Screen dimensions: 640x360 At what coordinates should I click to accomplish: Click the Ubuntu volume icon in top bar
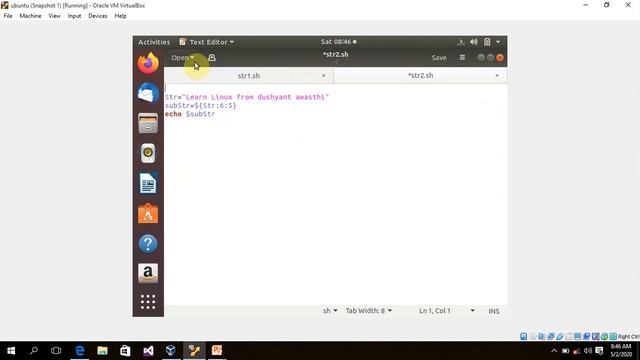pyautogui.click(x=473, y=42)
